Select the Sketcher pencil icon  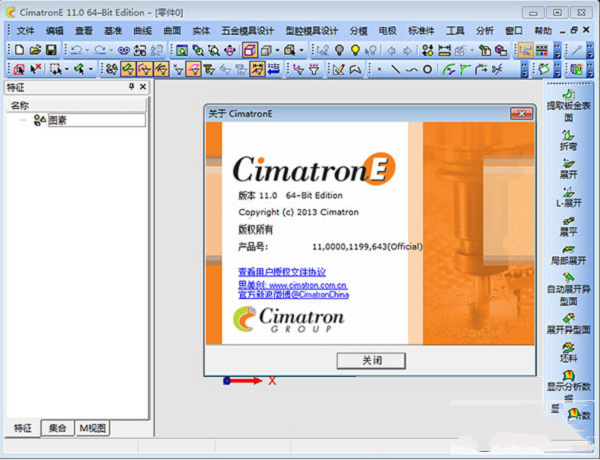(x=338, y=69)
